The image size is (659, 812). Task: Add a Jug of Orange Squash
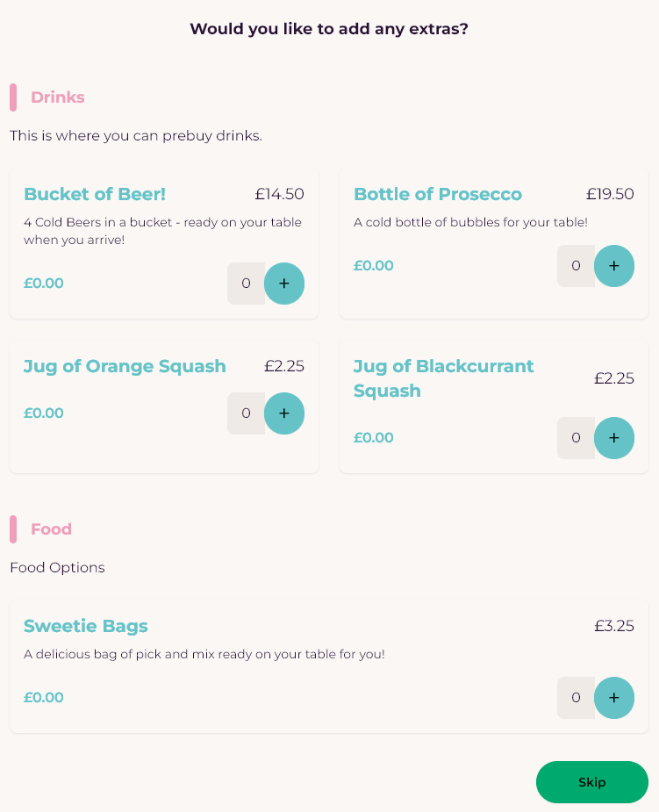pyautogui.click(x=284, y=413)
